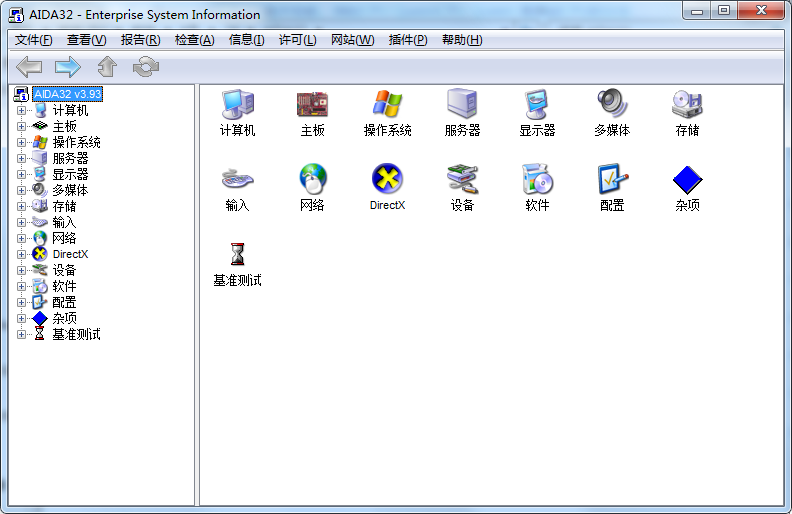Select the AIDA32 v3.93 root tree node

click(x=68, y=94)
